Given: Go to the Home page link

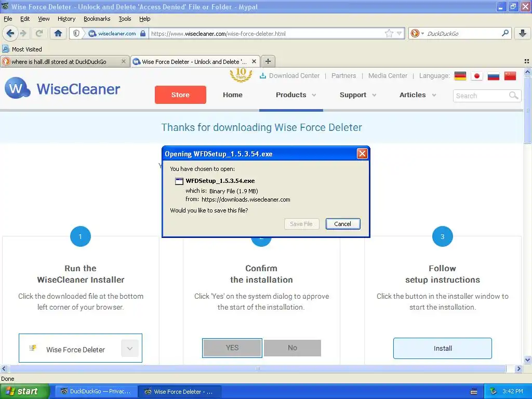Looking at the screenshot, I should tap(233, 95).
